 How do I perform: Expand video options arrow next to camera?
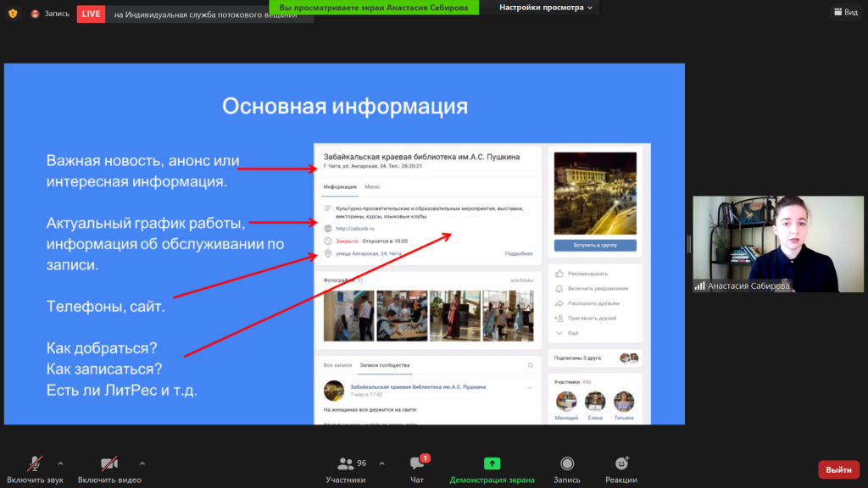pyautogui.click(x=142, y=463)
